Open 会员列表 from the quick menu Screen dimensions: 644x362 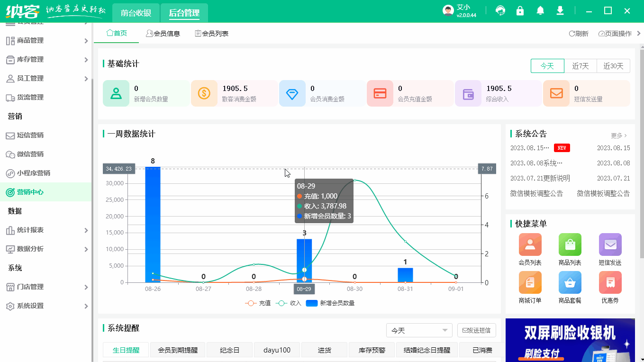[530, 244]
